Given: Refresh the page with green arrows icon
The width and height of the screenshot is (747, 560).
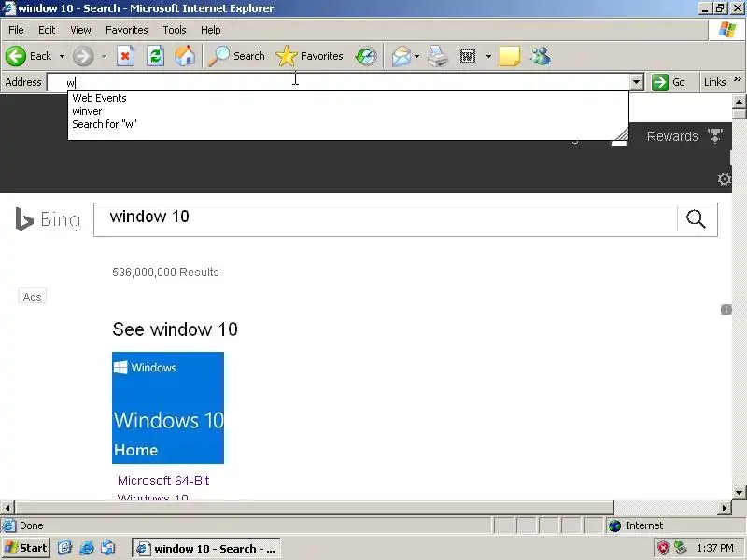Looking at the screenshot, I should [155, 56].
